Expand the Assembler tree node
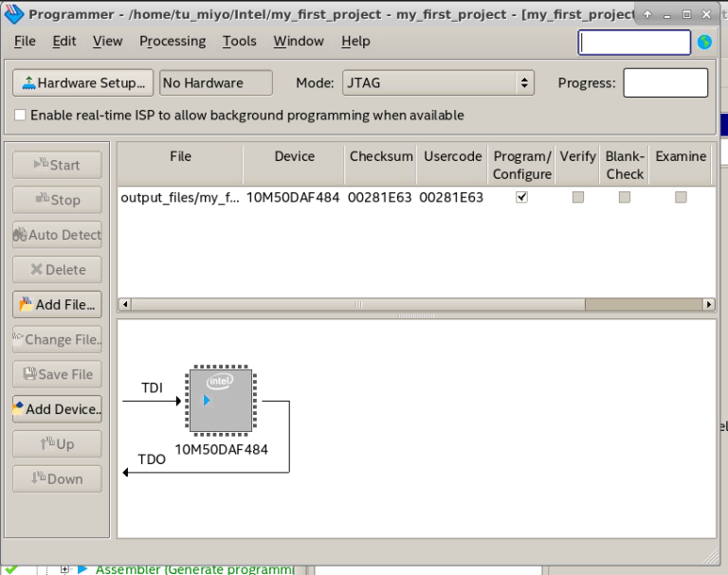The width and height of the screenshot is (728, 575). 64,569
